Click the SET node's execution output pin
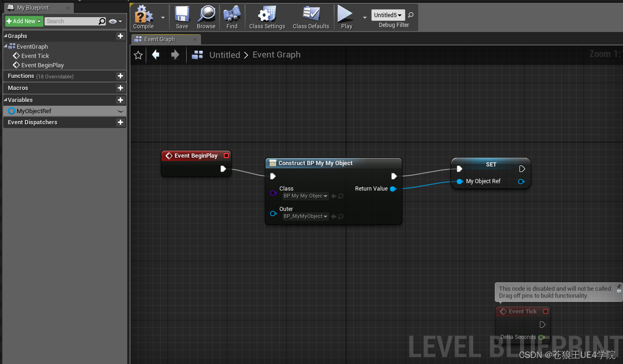This screenshot has width=623, height=364. click(522, 169)
